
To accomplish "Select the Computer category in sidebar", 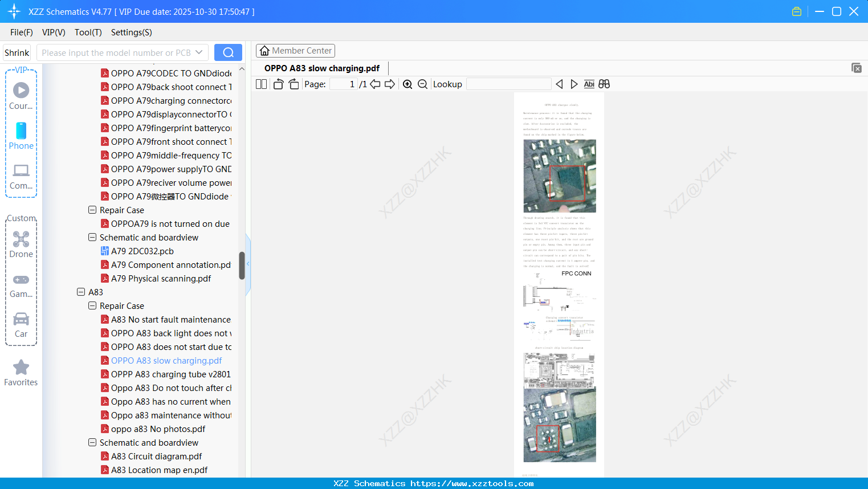I will pyautogui.click(x=21, y=176).
